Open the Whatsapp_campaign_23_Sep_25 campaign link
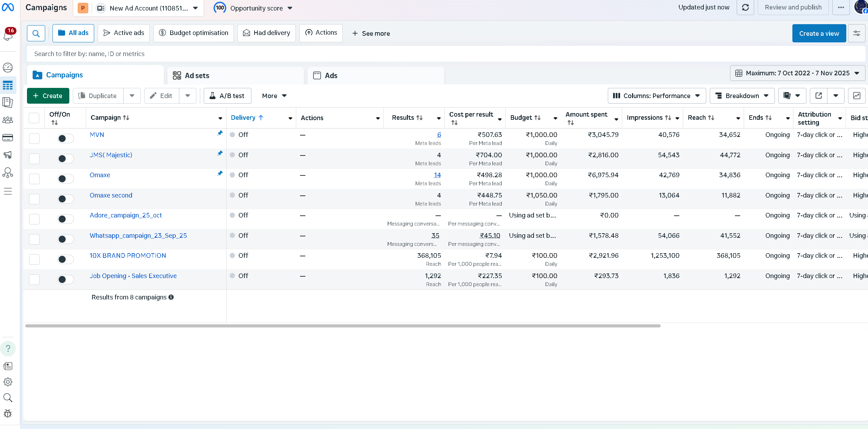This screenshot has height=429, width=868. [x=138, y=235]
